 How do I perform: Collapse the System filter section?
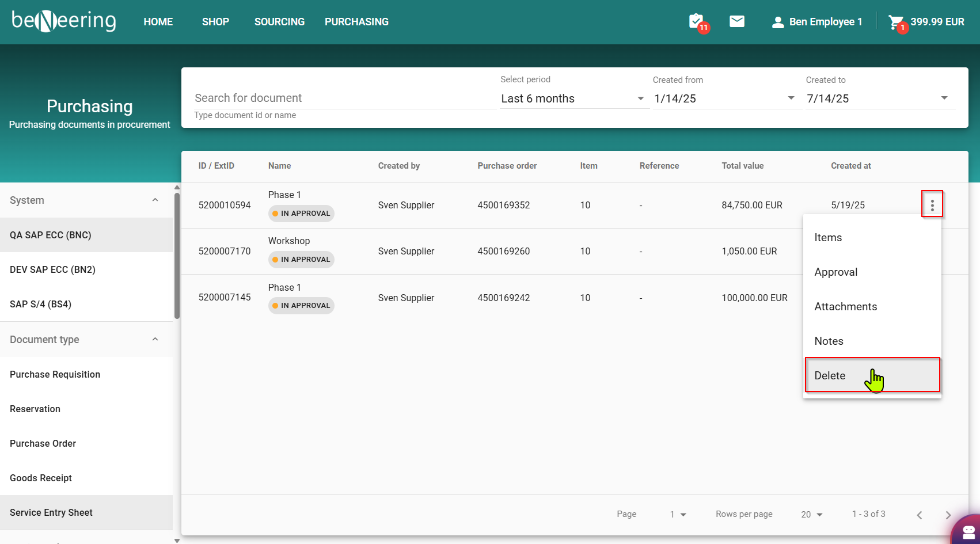(x=155, y=200)
